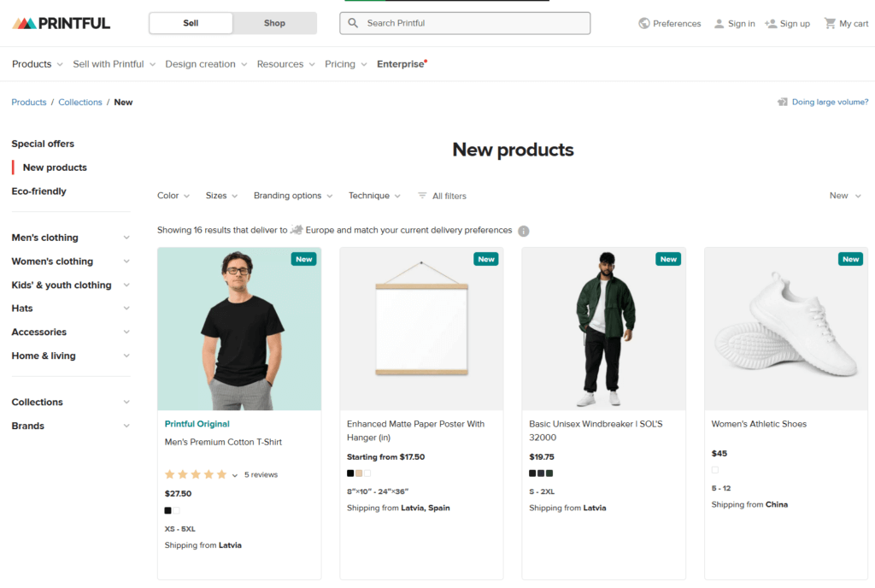Click the Printful logo

click(x=60, y=22)
